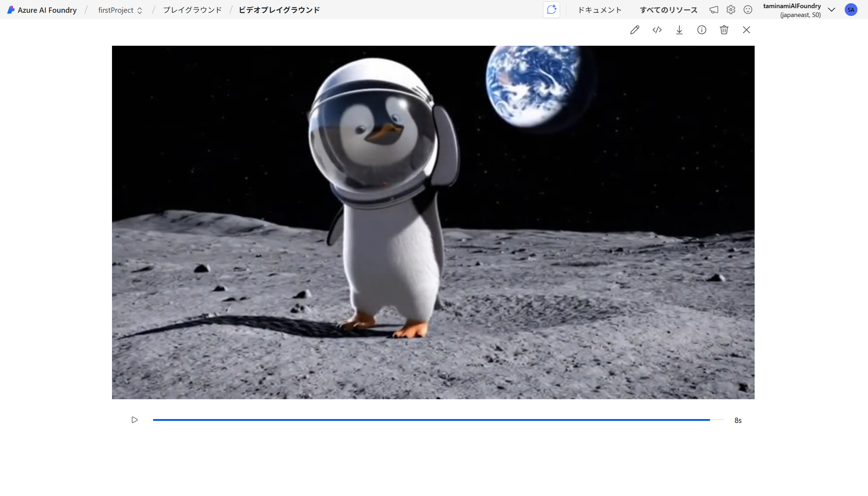Show video info details icon
This screenshot has height=496, width=868.
point(701,30)
